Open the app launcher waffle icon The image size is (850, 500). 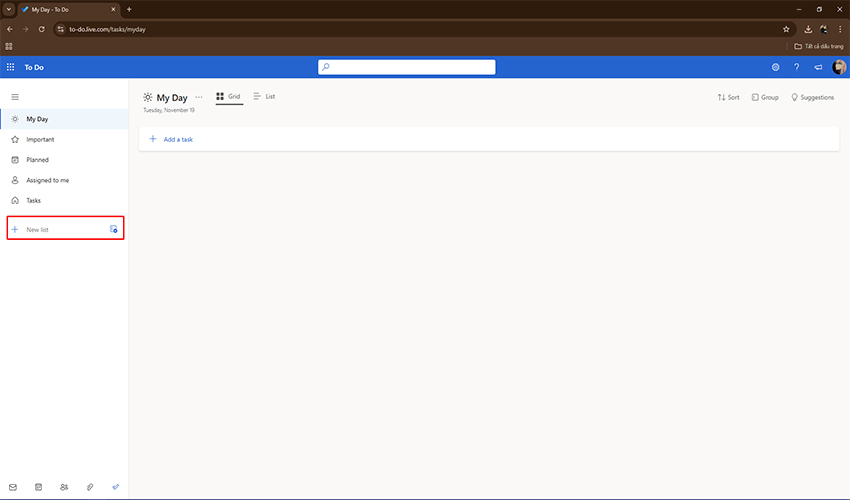click(x=11, y=67)
